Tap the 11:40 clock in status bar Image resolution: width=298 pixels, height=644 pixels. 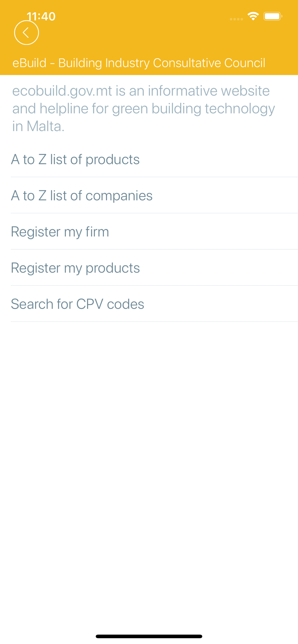click(41, 16)
